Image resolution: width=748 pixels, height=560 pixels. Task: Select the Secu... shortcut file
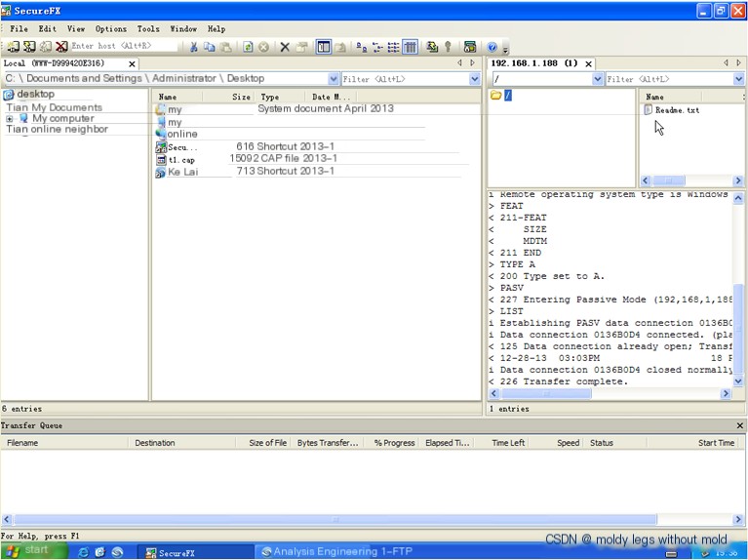(182, 147)
